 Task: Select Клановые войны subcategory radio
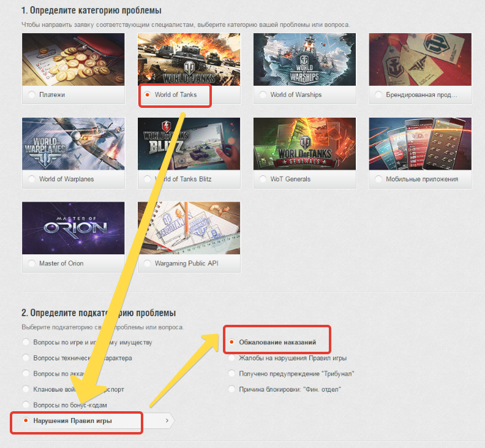coord(26,389)
